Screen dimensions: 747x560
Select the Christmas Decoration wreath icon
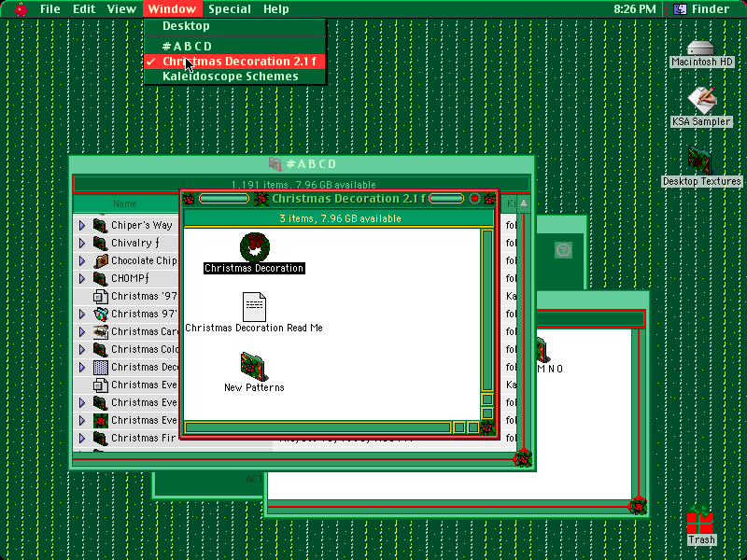[254, 247]
